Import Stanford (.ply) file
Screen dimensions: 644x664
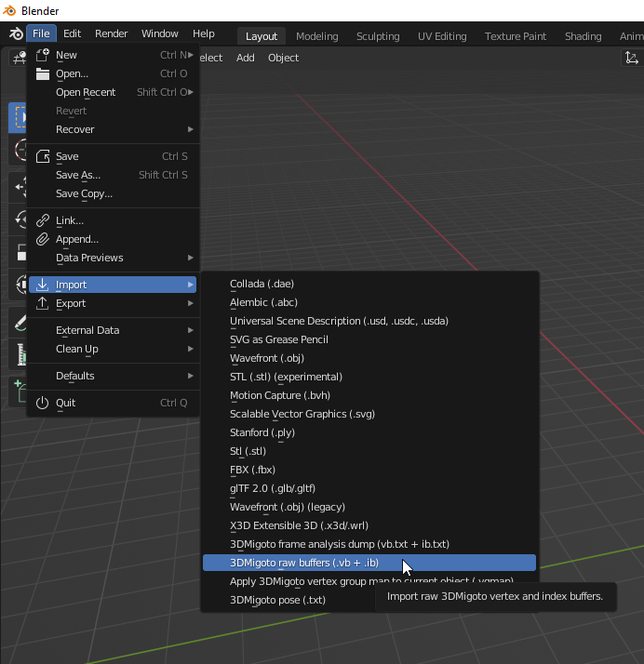[369, 432]
